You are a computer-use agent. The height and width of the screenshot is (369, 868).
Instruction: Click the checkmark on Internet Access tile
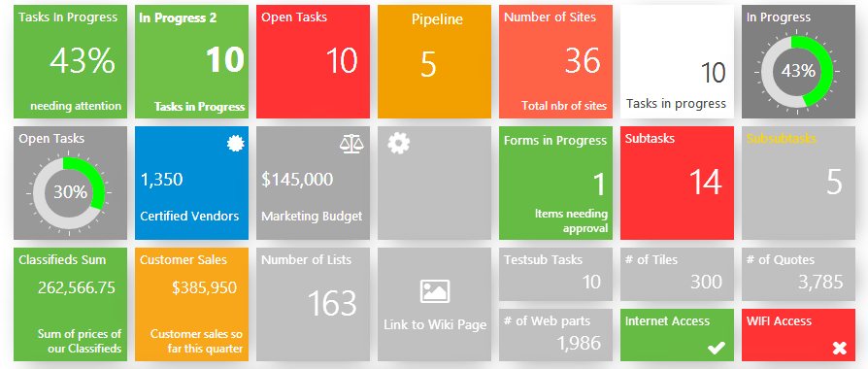click(717, 348)
